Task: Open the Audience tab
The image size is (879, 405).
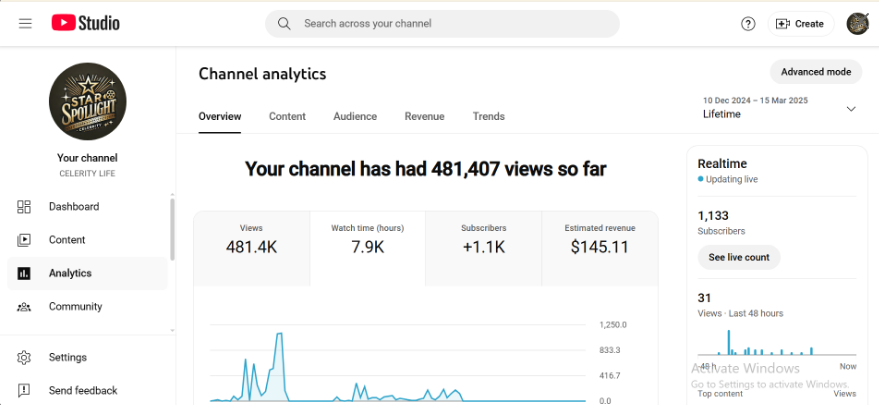Action: (355, 117)
